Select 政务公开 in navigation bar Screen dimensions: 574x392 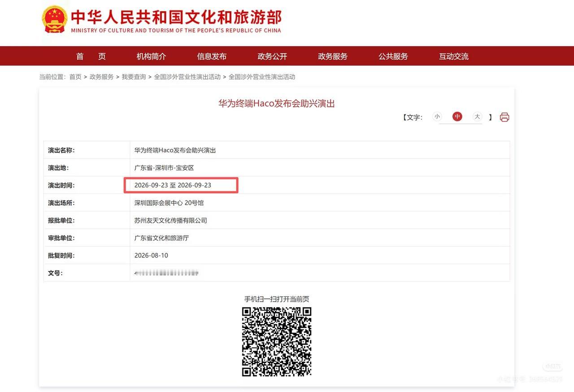(272, 56)
